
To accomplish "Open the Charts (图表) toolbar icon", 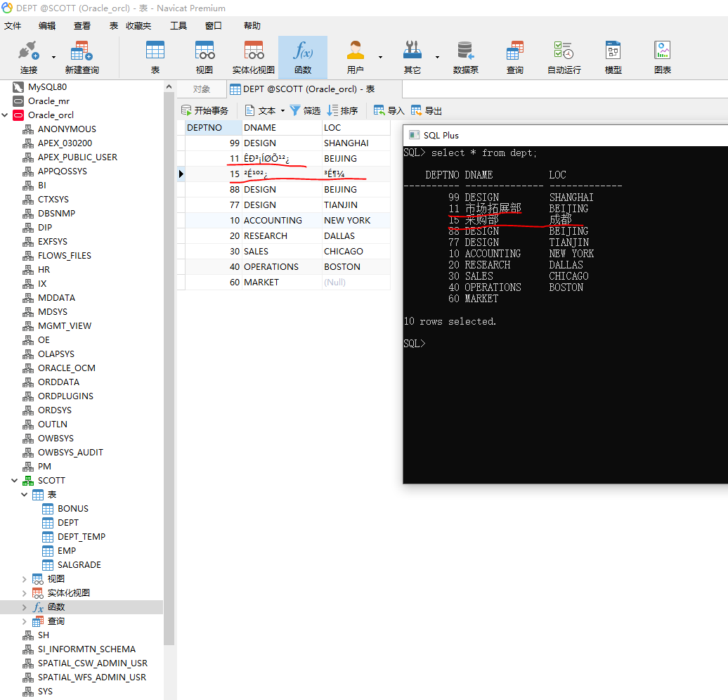I will [663, 57].
